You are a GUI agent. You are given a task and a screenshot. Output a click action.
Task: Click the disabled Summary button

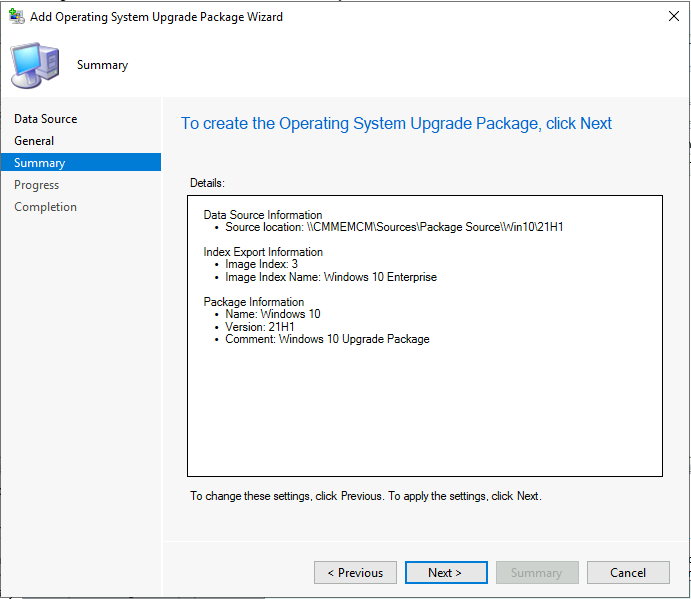pos(537,573)
